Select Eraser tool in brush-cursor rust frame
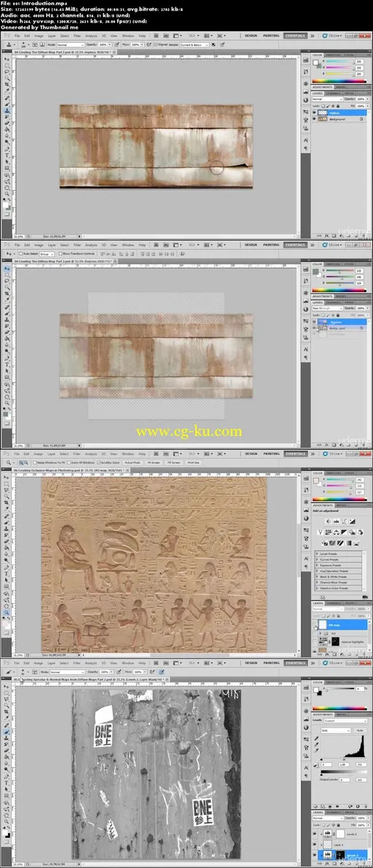The height and width of the screenshot is (868, 373). click(6, 123)
